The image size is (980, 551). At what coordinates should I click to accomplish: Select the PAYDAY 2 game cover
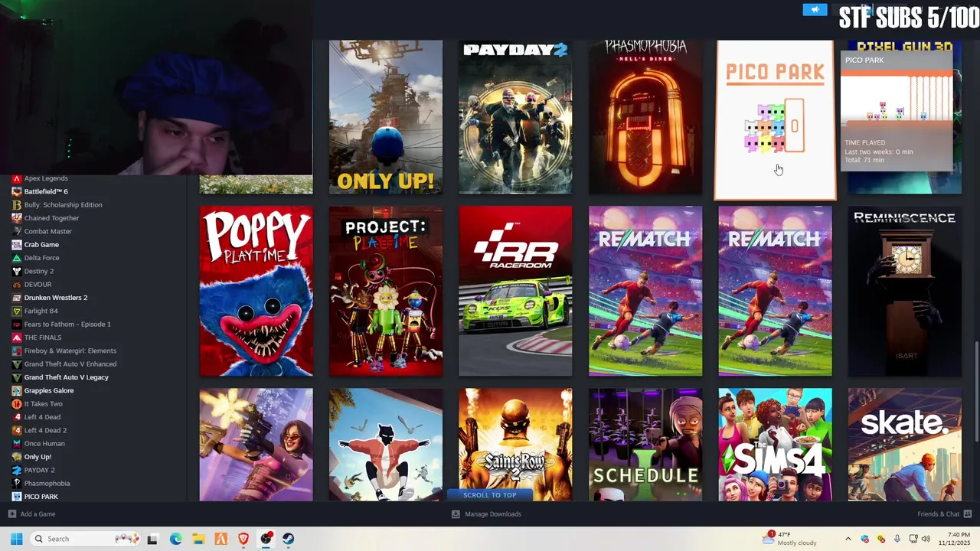(x=515, y=117)
